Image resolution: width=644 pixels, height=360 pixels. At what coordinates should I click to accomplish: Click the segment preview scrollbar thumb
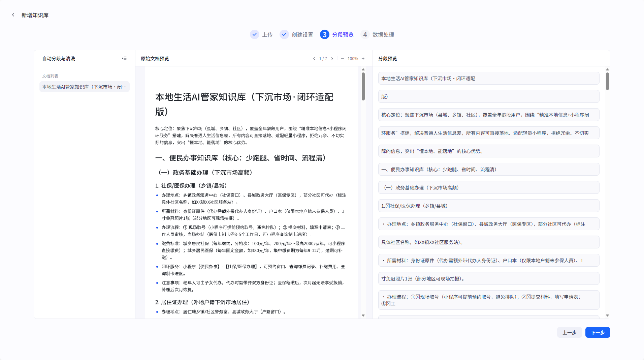pyautogui.click(x=607, y=81)
